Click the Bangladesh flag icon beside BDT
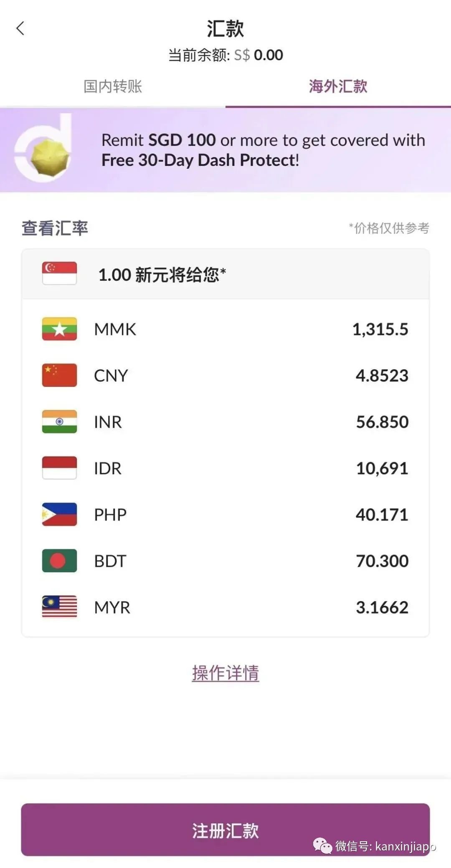 [x=59, y=561]
